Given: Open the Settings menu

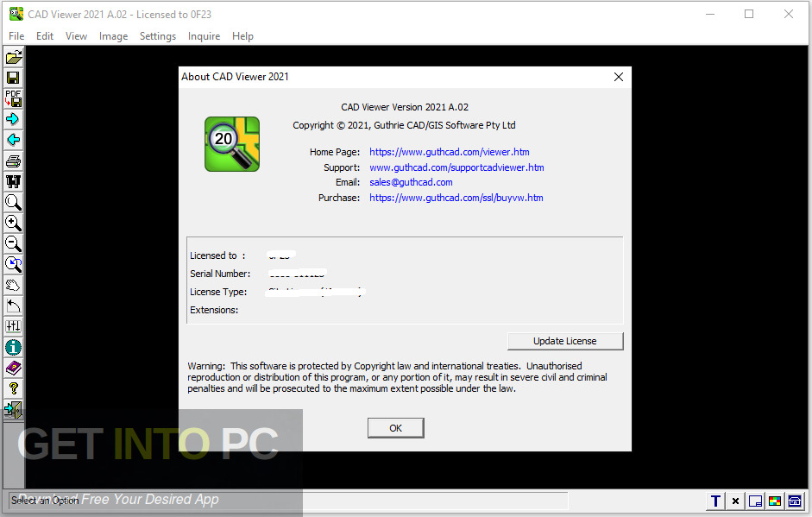Looking at the screenshot, I should 158,36.
